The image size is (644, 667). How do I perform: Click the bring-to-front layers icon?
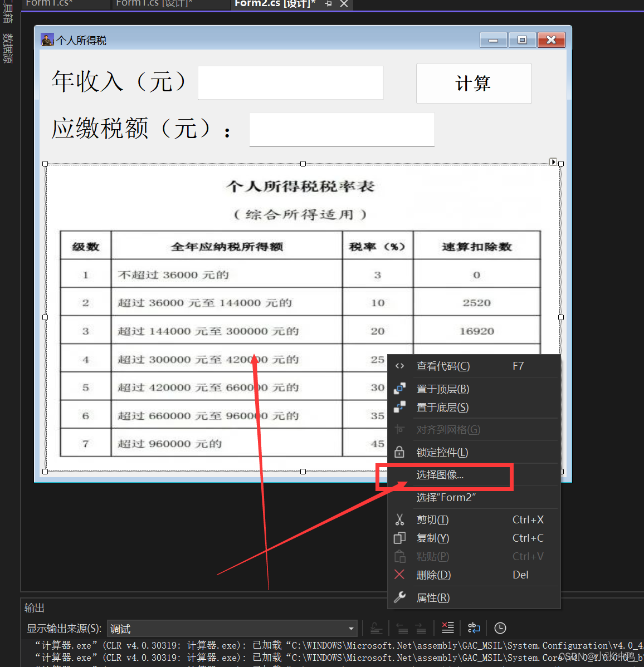(x=399, y=389)
